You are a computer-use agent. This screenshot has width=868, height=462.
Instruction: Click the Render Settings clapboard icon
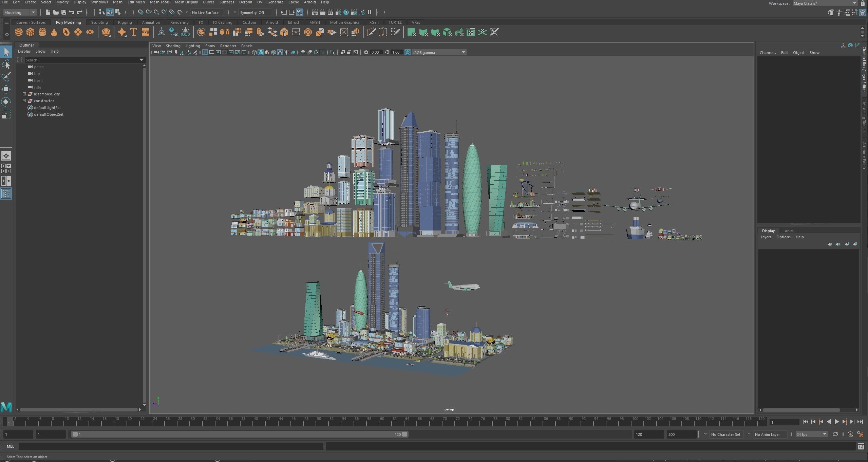pos(338,13)
